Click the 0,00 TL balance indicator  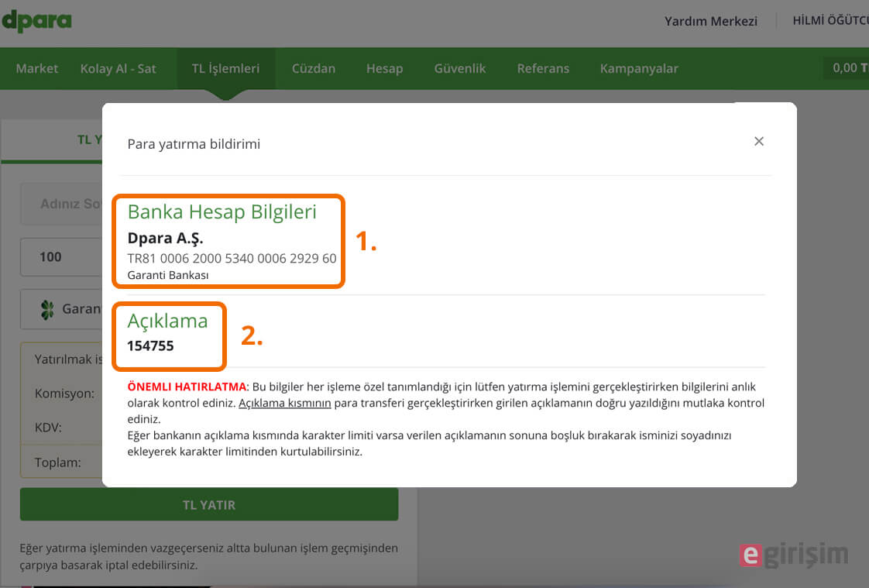(847, 68)
